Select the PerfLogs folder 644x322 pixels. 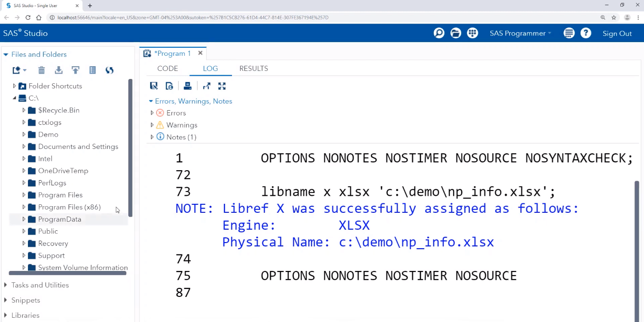click(x=52, y=183)
